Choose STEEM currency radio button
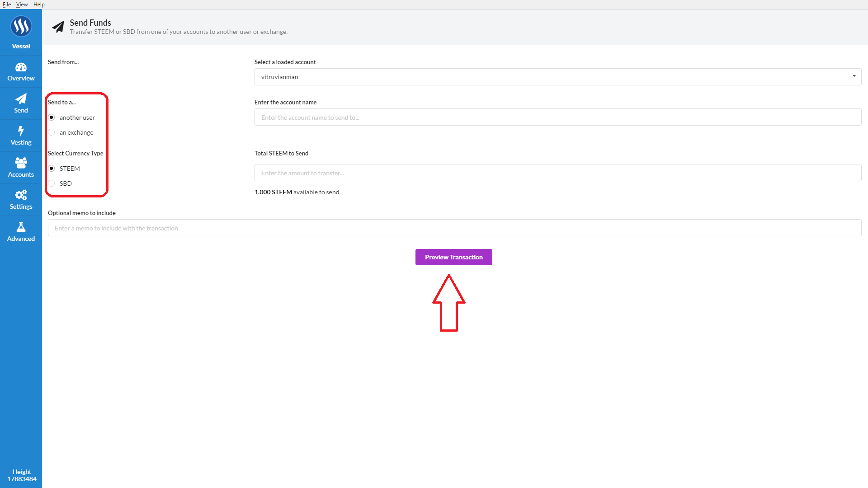The height and width of the screenshot is (488, 868). (52, 169)
